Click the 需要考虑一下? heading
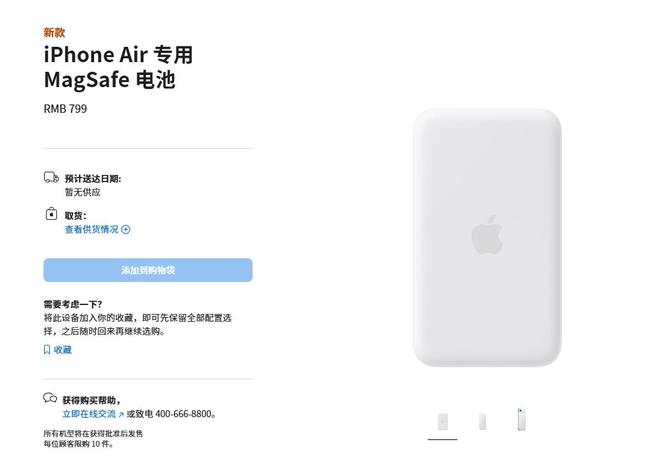The width and height of the screenshot is (660, 471). coord(72,304)
